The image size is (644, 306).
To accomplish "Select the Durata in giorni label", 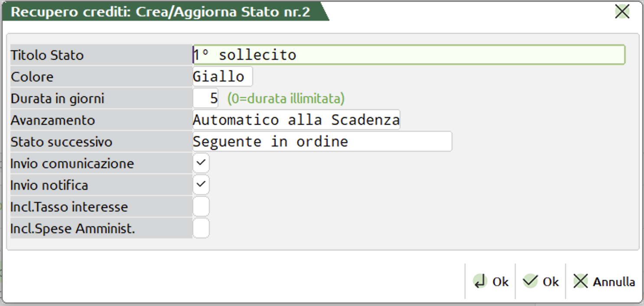I will pos(58,99).
